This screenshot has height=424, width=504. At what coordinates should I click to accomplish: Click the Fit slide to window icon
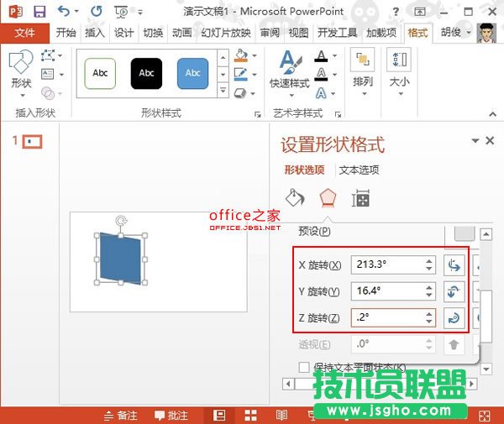pyautogui.click(x=484, y=416)
